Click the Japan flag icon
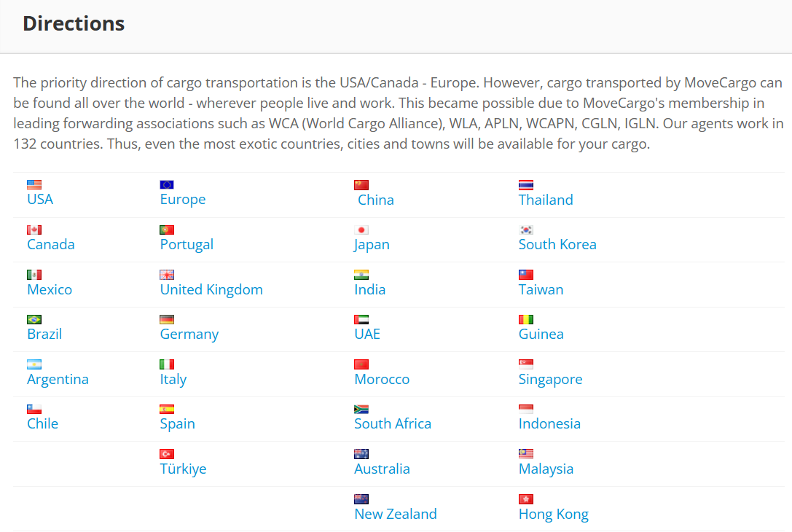792x532 pixels. pyautogui.click(x=361, y=230)
